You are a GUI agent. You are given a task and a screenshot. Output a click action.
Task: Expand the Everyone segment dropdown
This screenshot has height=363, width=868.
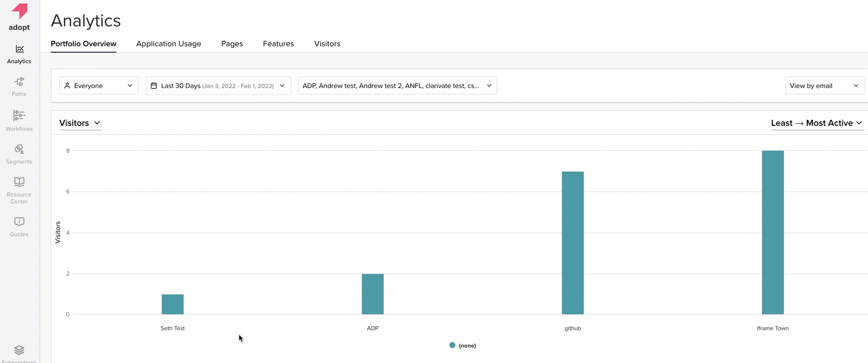click(99, 86)
